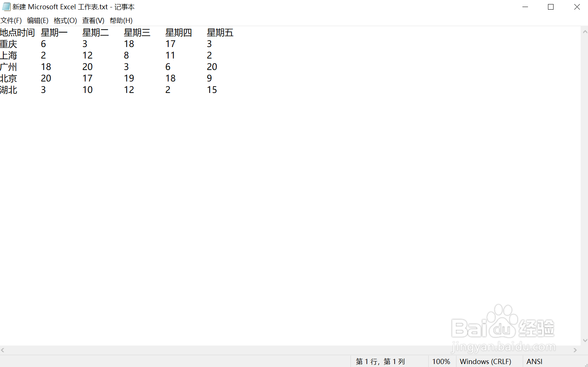The height and width of the screenshot is (367, 588).
Task: Open the 文件(F) menu
Action: tap(11, 20)
